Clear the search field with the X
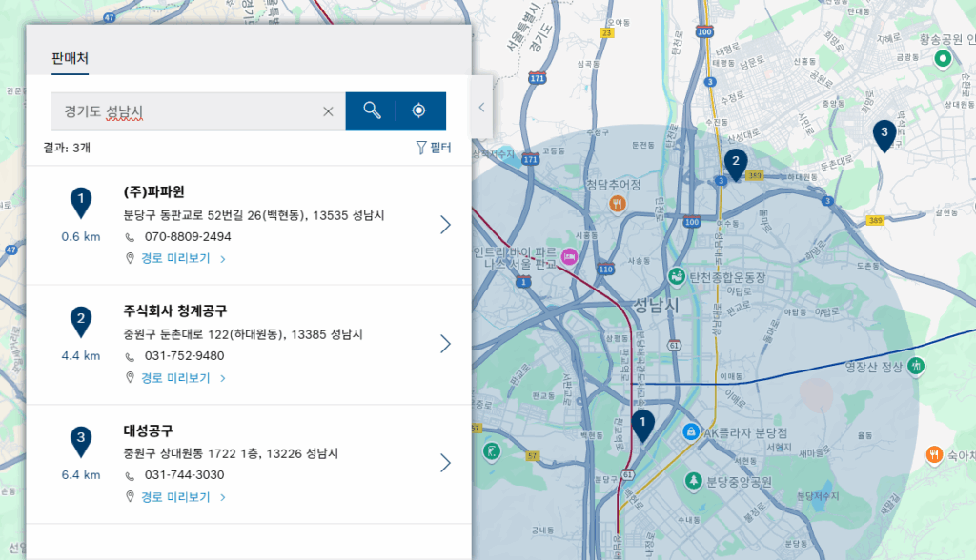 point(328,111)
